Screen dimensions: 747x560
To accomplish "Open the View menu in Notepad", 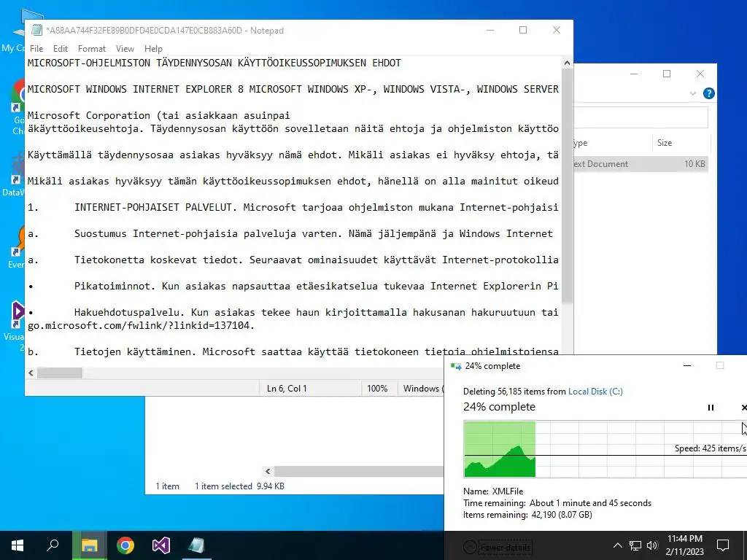I will pos(125,49).
